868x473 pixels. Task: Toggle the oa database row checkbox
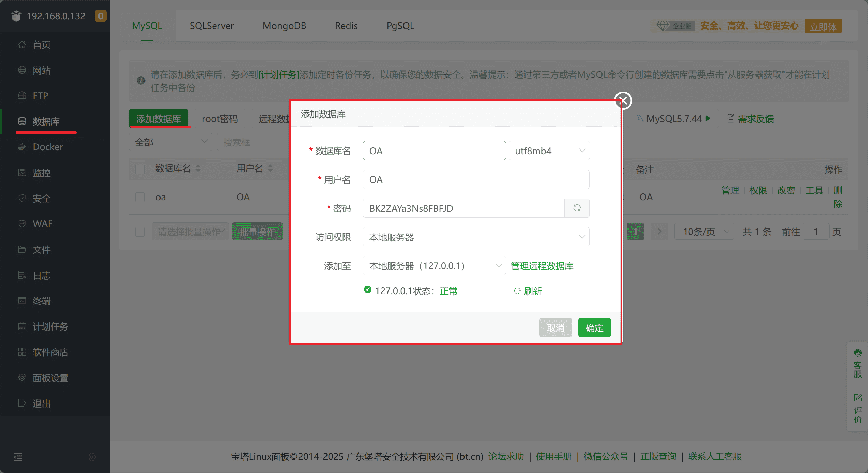140,197
